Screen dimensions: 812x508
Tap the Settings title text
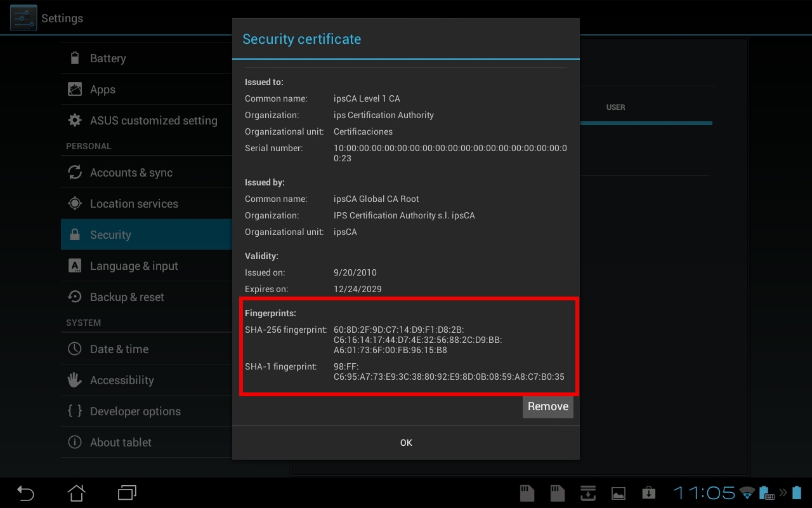[62, 18]
